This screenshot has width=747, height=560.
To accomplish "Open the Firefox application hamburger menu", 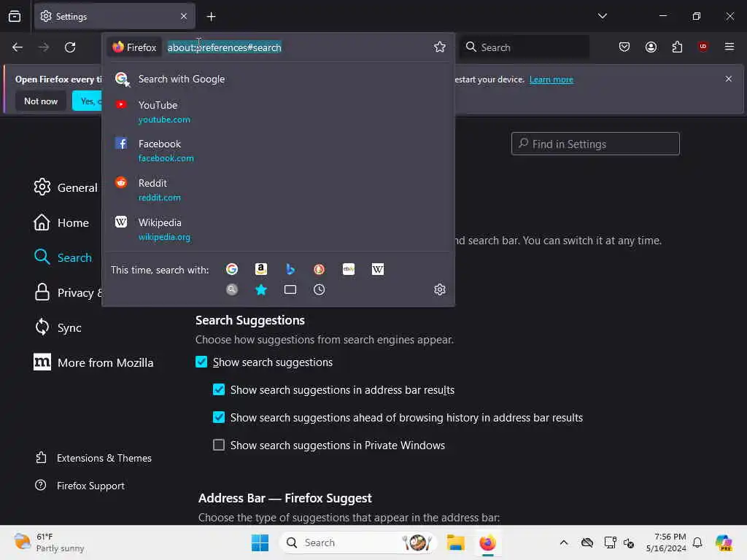I will [x=729, y=47].
